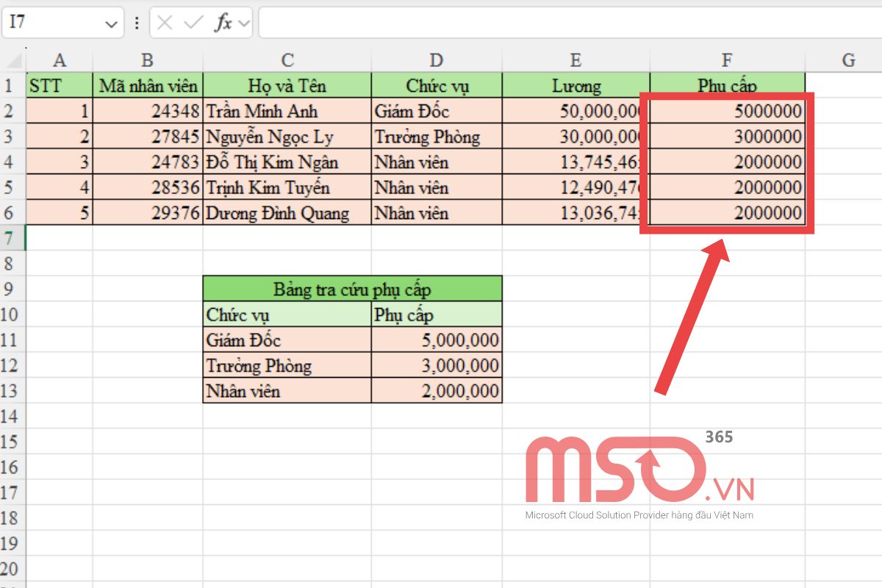Click inside the formula bar input

coord(570,23)
